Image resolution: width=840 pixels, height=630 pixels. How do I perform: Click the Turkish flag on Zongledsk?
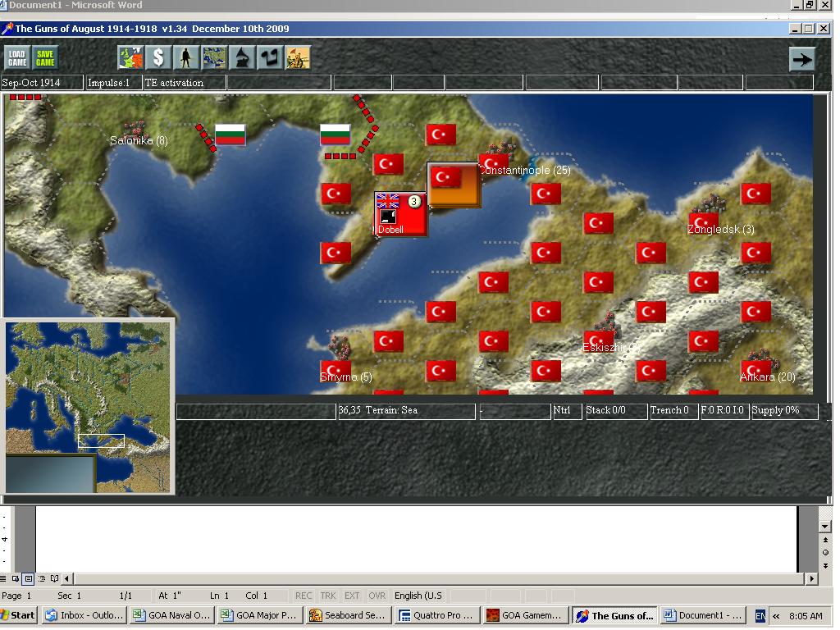(703, 222)
